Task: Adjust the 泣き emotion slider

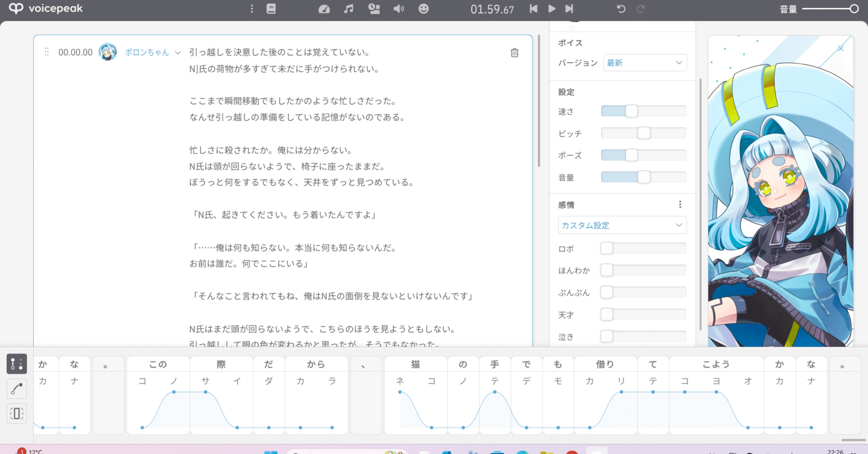Action: click(607, 337)
